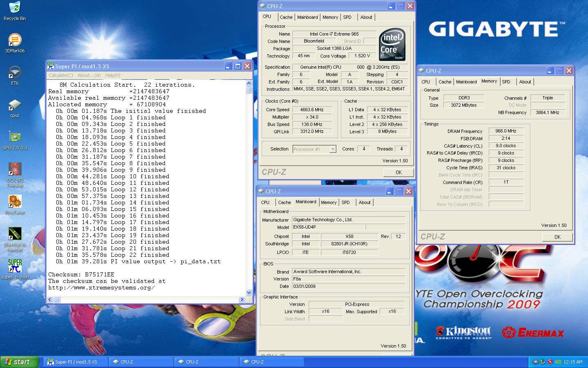
Task: Click the red shield tray icon
Action: tap(550, 362)
